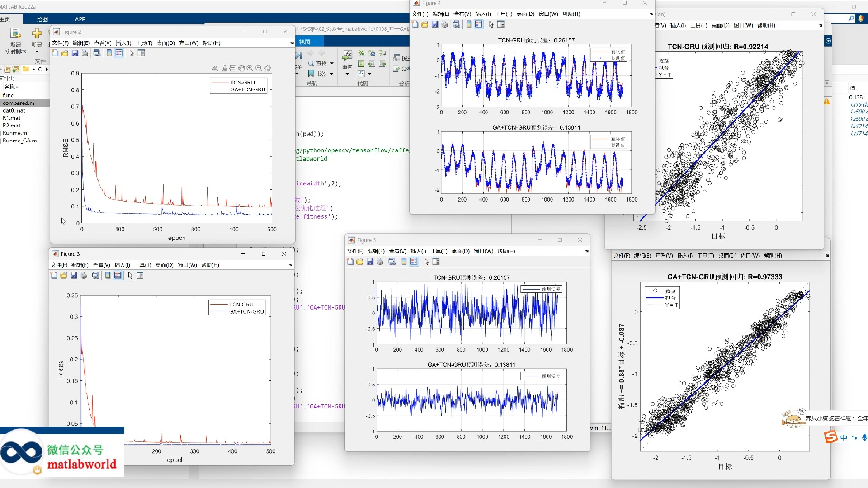
Task: Toggle Insert Colorbar in Figure 5 toolbar
Action: [404, 262]
